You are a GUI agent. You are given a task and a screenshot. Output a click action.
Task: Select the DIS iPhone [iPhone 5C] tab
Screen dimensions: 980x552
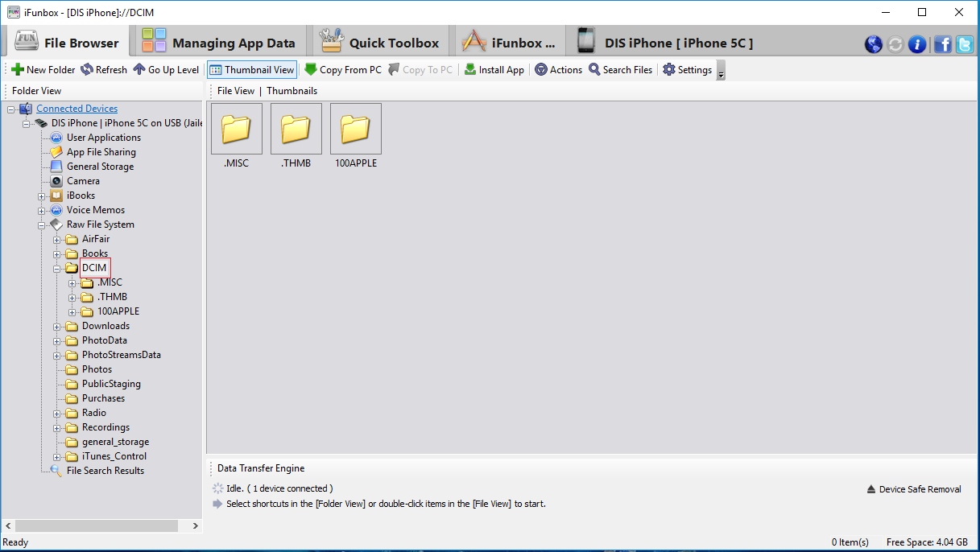[665, 42]
